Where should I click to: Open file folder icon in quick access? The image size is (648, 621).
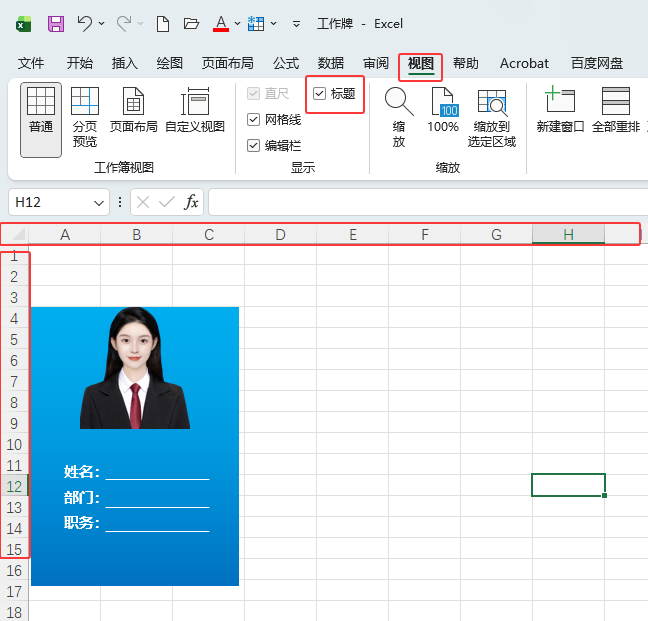tap(191, 24)
